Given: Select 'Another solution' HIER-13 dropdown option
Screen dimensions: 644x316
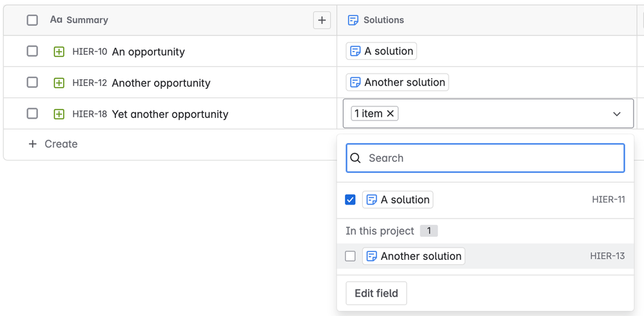Looking at the screenshot, I should pyautogui.click(x=421, y=256).
